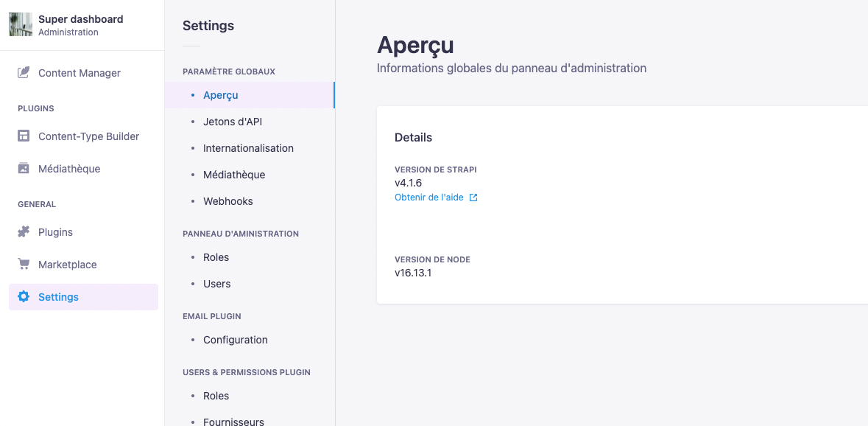The width and height of the screenshot is (868, 426).
Task: Click the Super dashboard Administration label
Action: click(x=81, y=24)
